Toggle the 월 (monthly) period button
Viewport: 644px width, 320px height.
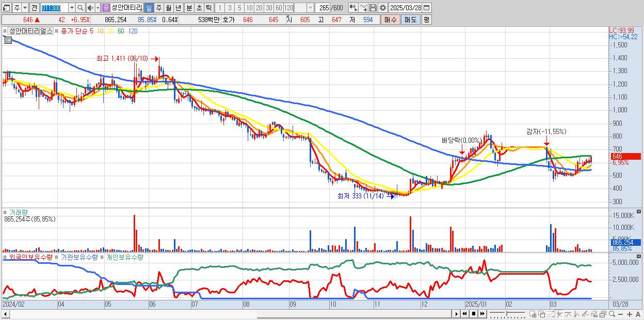click(168, 8)
